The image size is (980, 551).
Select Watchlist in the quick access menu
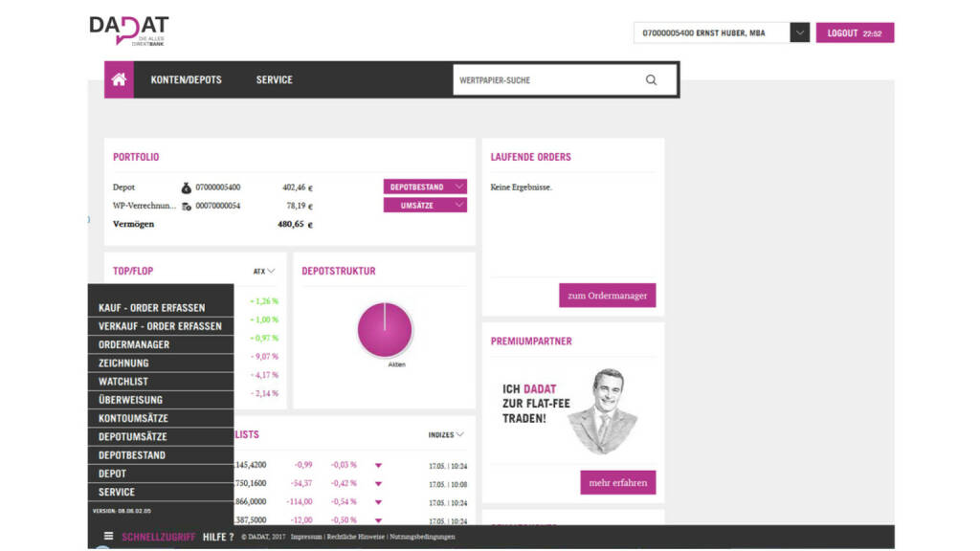click(123, 382)
